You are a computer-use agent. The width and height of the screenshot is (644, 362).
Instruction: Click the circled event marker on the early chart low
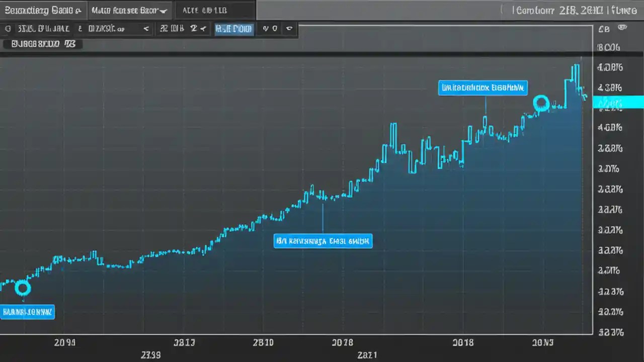pyautogui.click(x=23, y=288)
